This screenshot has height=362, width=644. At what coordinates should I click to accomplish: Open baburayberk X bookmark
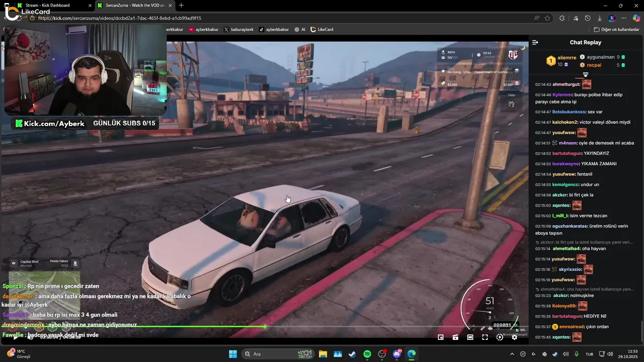(238, 30)
